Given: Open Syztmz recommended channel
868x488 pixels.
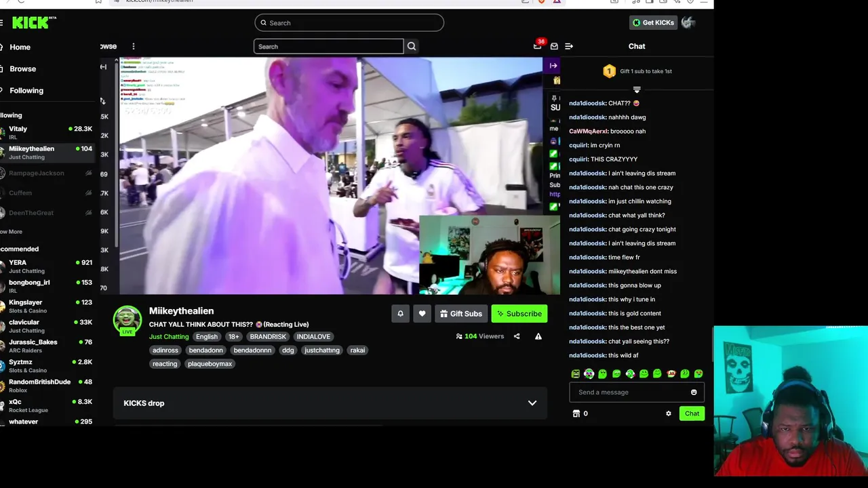Looking at the screenshot, I should [x=47, y=366].
